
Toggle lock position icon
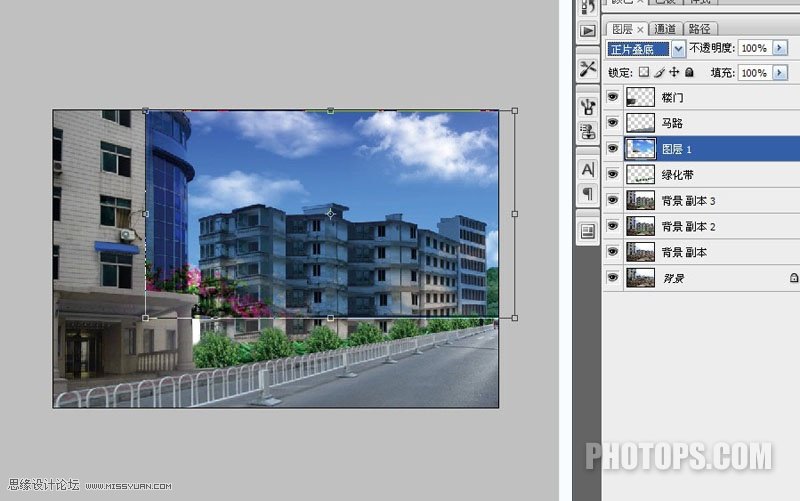point(674,72)
